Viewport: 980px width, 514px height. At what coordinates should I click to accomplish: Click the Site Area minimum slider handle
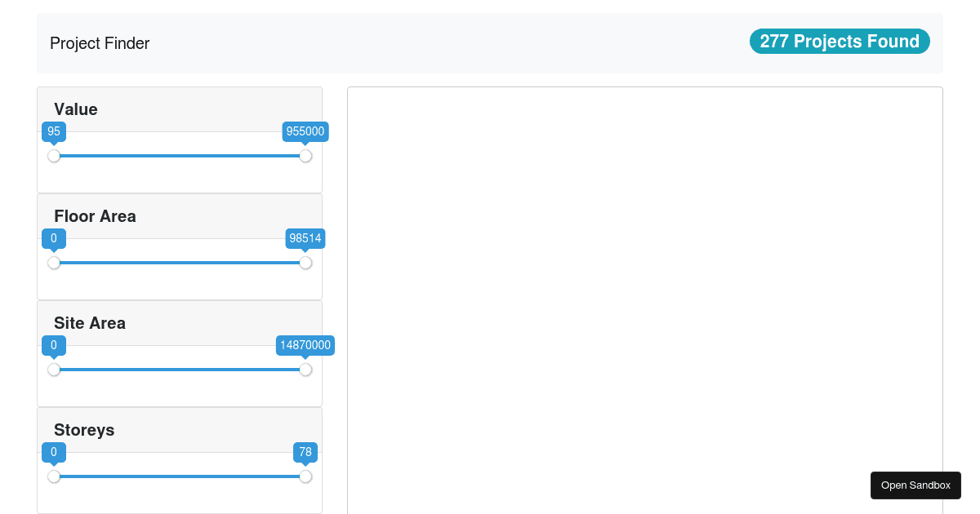pyautogui.click(x=54, y=370)
